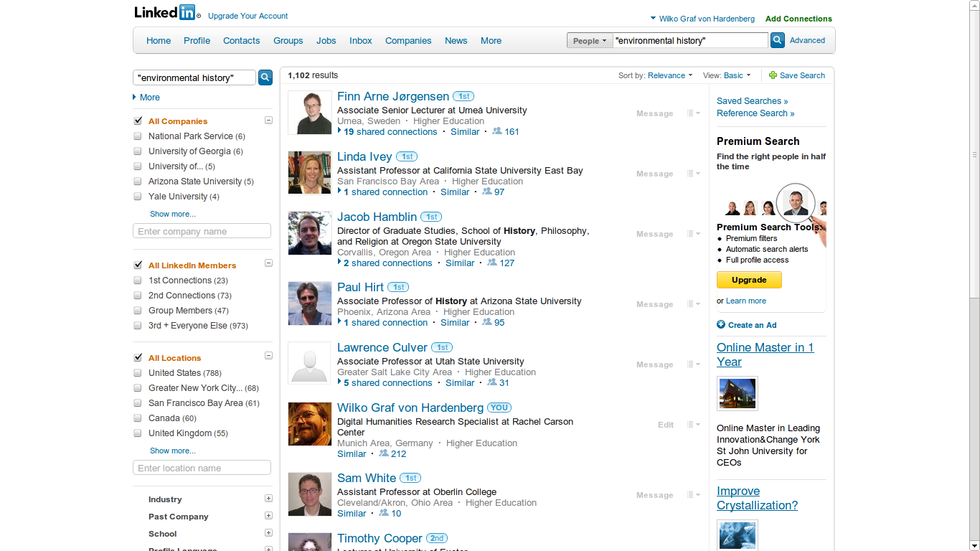980x551 pixels.
Task: Open Paul Hirt's profile photo
Action: click(310, 303)
